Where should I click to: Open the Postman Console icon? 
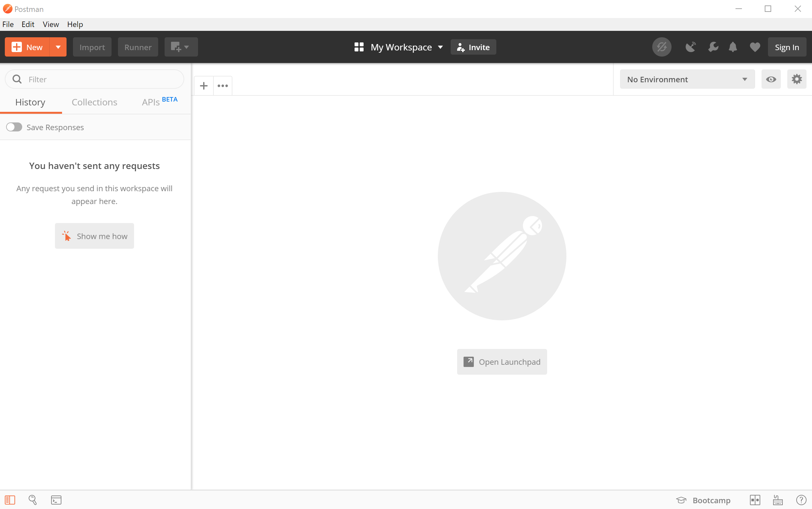click(56, 500)
